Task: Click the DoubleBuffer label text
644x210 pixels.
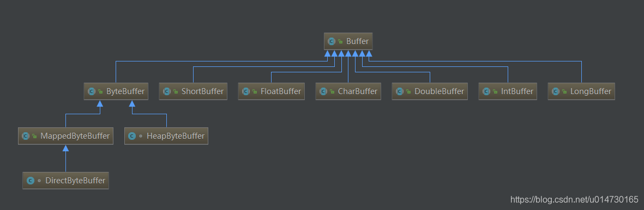Action: [439, 91]
